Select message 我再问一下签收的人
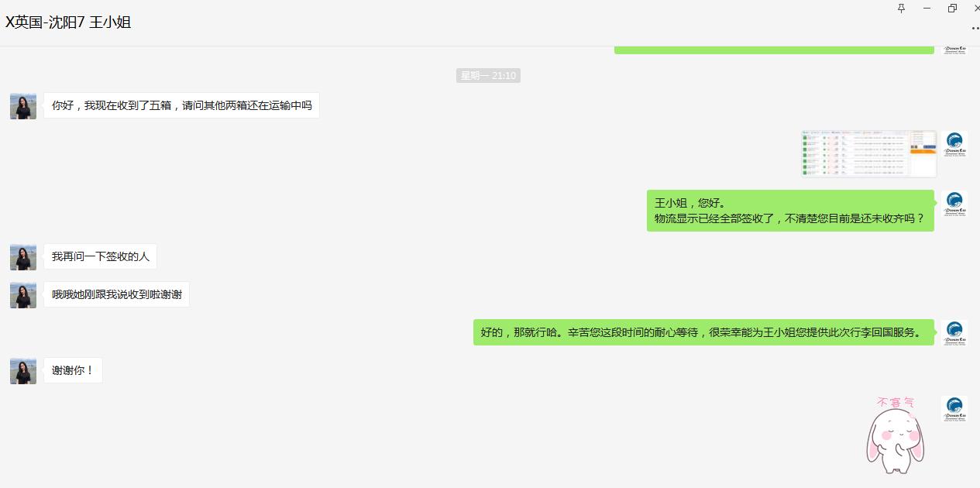Image resolution: width=980 pixels, height=488 pixels. coord(100,256)
